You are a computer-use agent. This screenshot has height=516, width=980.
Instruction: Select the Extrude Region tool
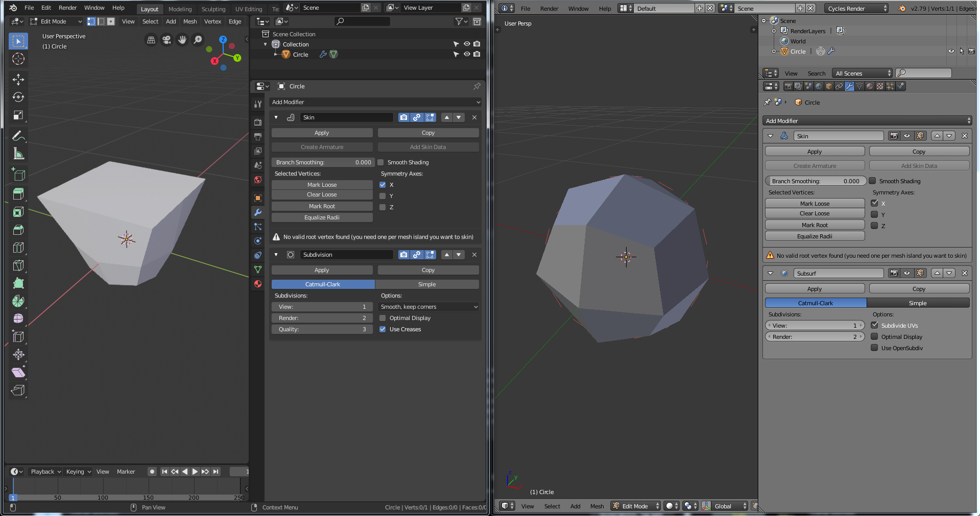[x=18, y=193]
